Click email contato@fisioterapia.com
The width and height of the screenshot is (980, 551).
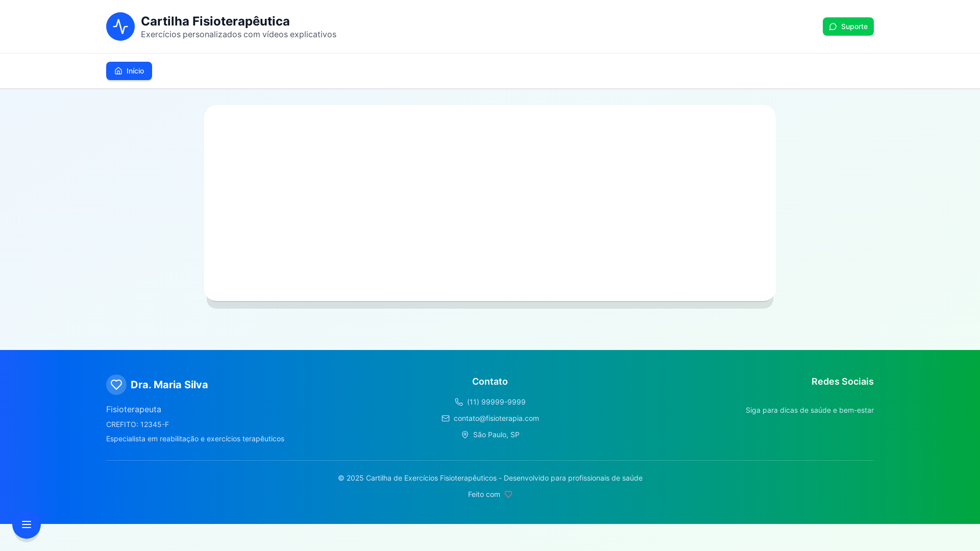[496, 418]
